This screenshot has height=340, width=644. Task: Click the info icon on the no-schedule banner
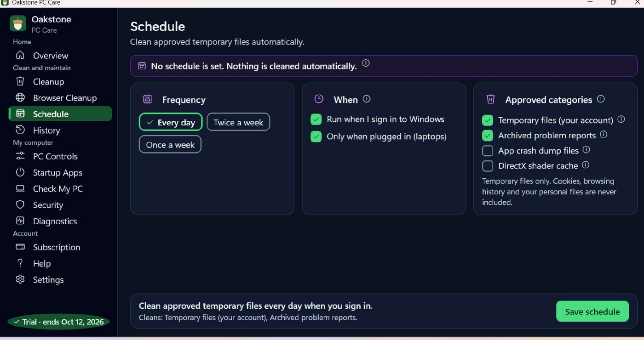[366, 63]
